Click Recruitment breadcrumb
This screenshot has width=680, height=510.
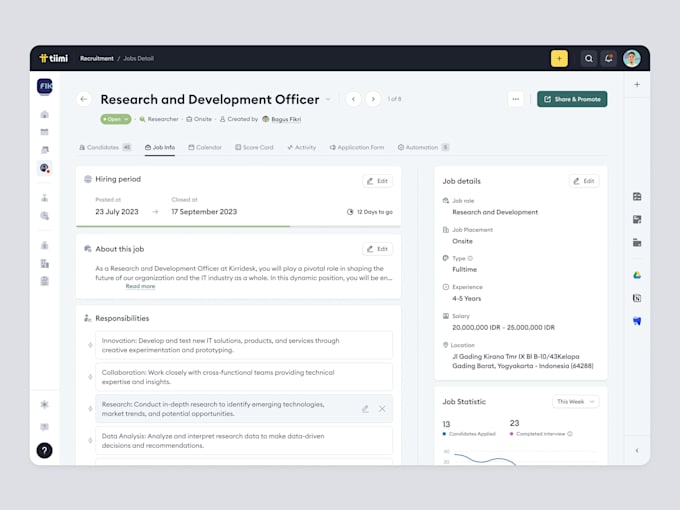(x=97, y=59)
